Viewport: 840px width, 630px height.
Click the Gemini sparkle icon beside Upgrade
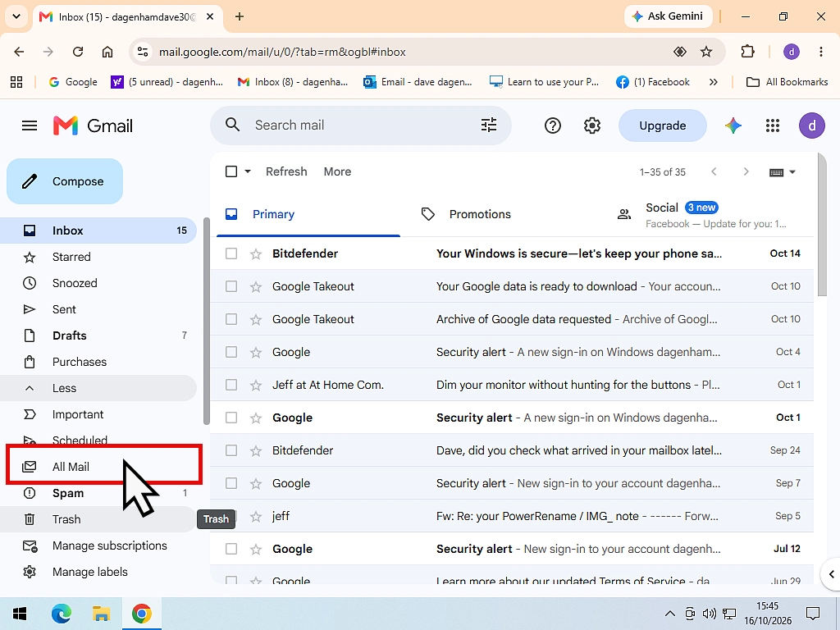(x=733, y=126)
